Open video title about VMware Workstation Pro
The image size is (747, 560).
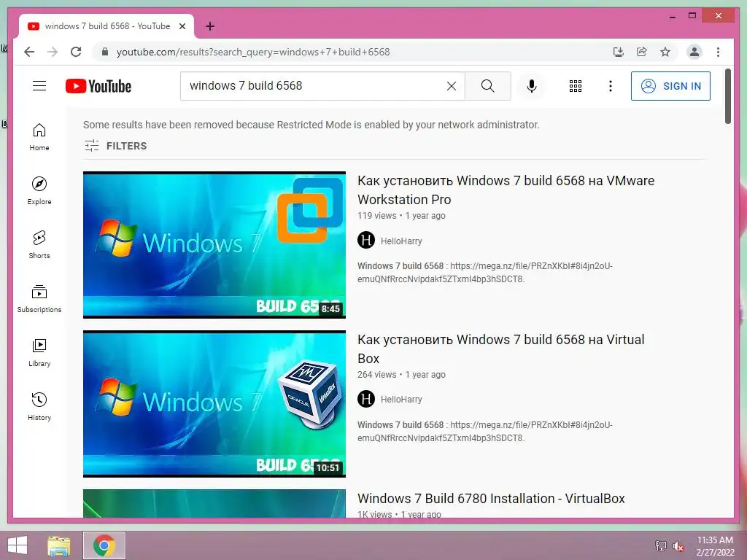tap(506, 190)
